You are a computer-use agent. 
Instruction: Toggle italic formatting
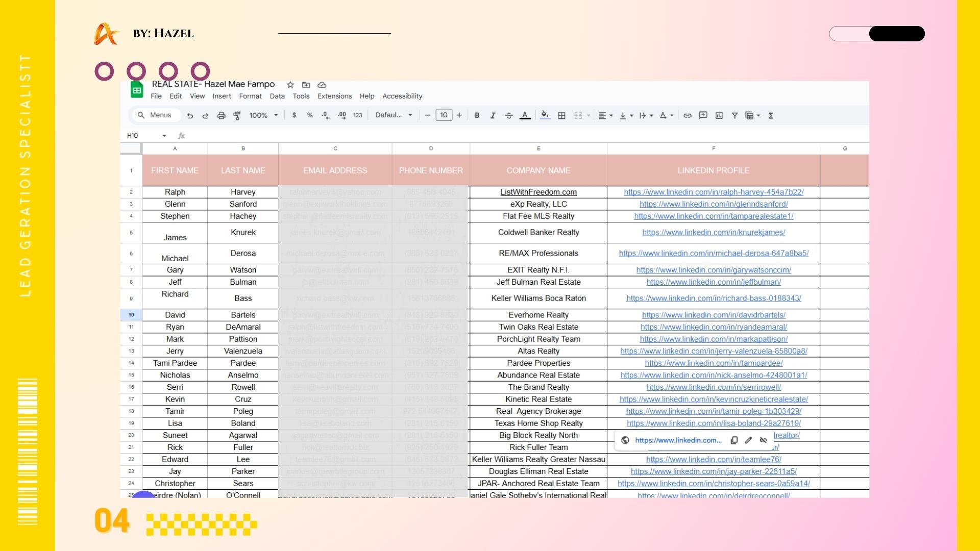point(493,115)
